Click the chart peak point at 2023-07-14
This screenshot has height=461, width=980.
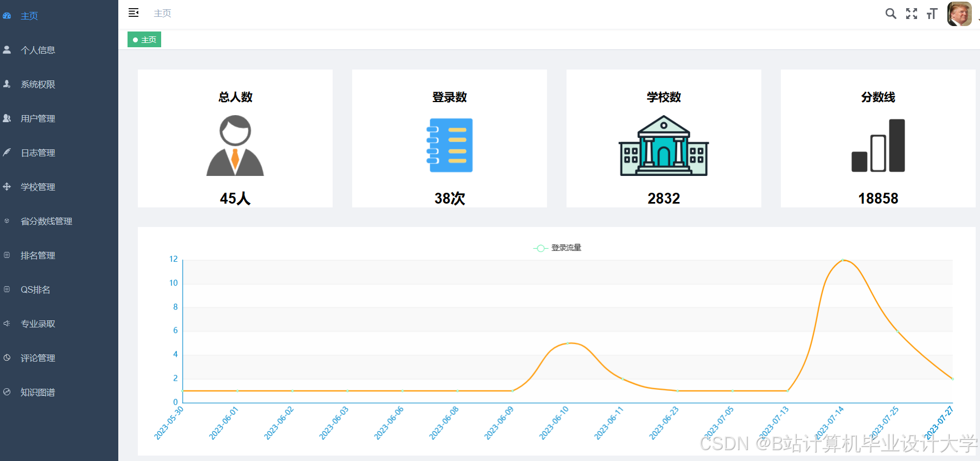point(843,260)
